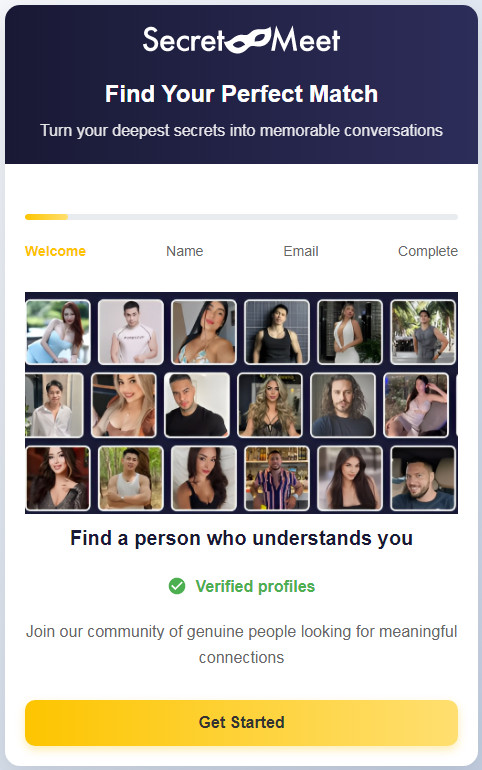Select the Complete step label

click(x=428, y=251)
